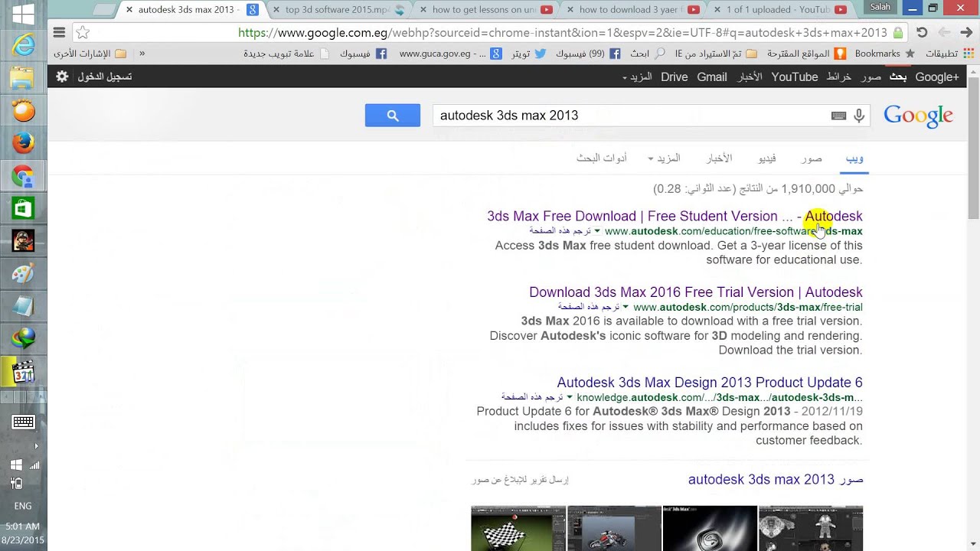
Task: Click تسجيل الدخول sign-in link
Action: pyautogui.click(x=104, y=77)
